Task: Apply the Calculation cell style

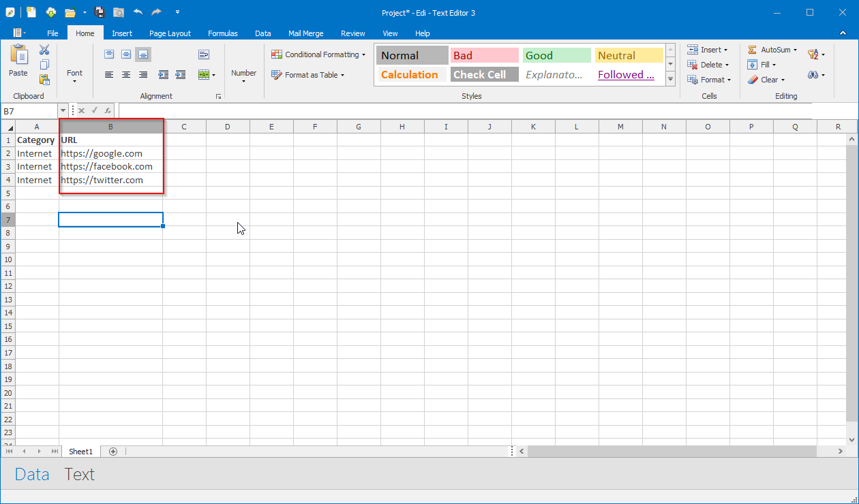Action: tap(412, 75)
